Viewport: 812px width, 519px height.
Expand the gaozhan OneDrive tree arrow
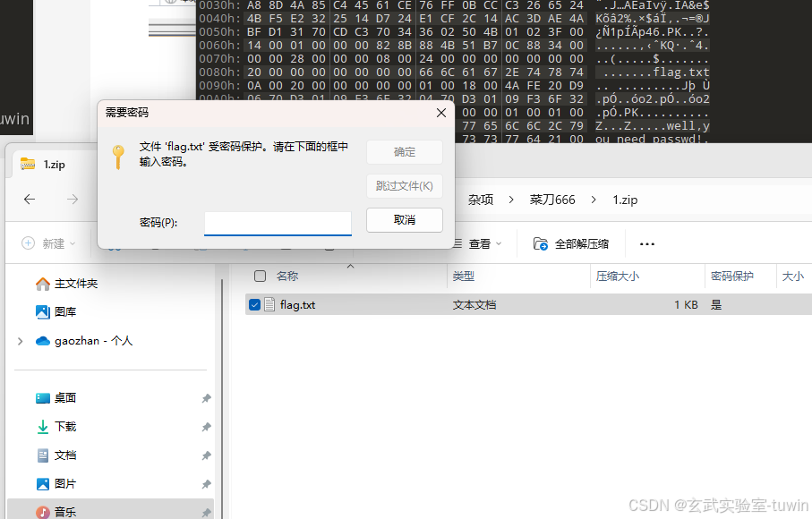tap(21, 341)
